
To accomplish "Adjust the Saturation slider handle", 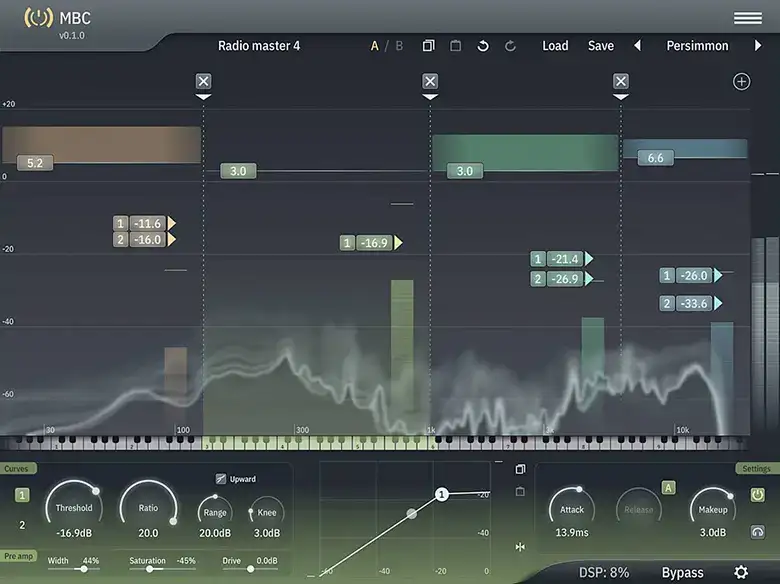I will pyautogui.click(x=149, y=569).
